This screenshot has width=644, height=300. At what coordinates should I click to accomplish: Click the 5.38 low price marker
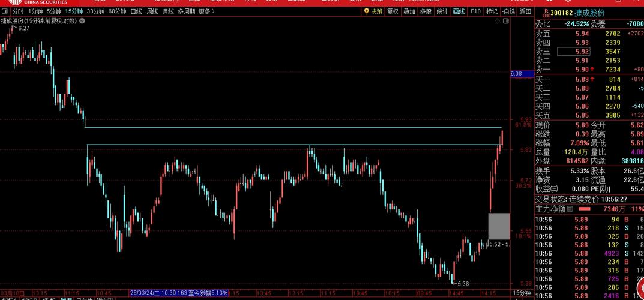click(x=463, y=284)
